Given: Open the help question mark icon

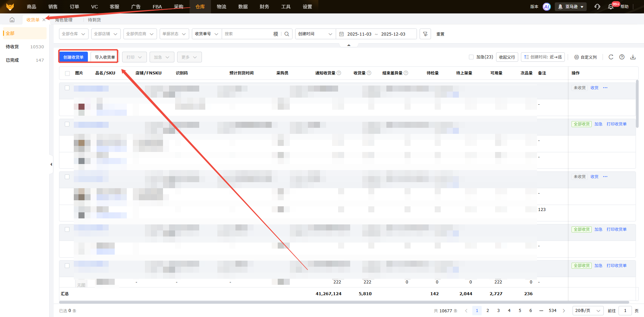Looking at the screenshot, I should pyautogui.click(x=622, y=57).
